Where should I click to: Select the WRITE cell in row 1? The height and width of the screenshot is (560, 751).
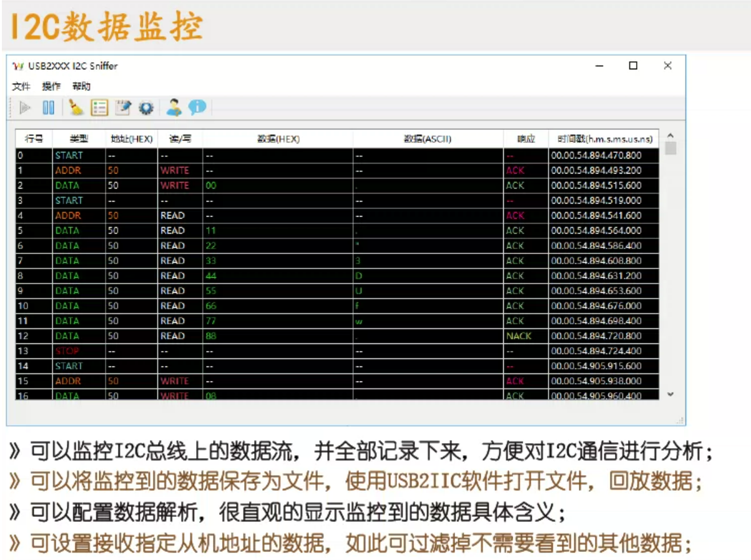(180, 170)
